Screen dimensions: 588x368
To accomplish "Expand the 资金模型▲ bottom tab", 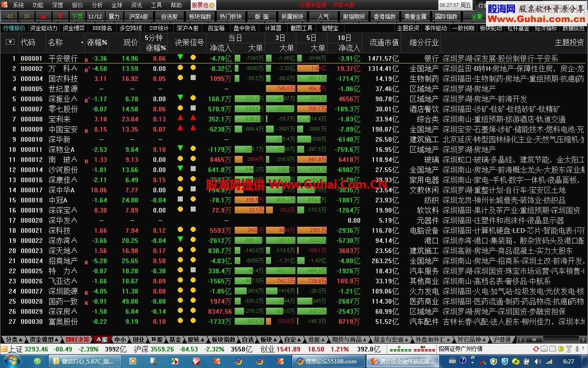I will pos(44,339).
